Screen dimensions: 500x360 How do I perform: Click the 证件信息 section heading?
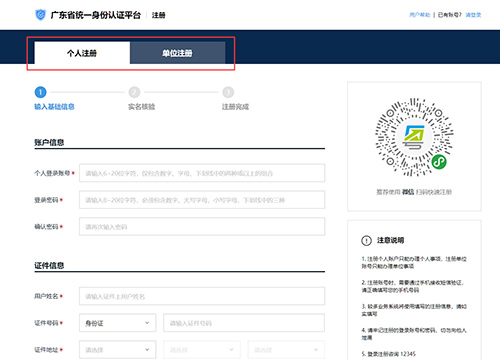click(49, 265)
